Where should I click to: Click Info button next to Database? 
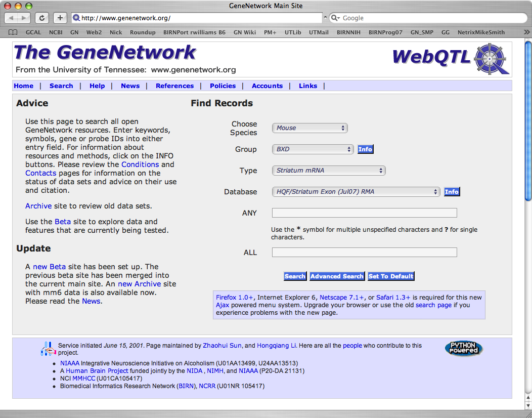coord(452,192)
